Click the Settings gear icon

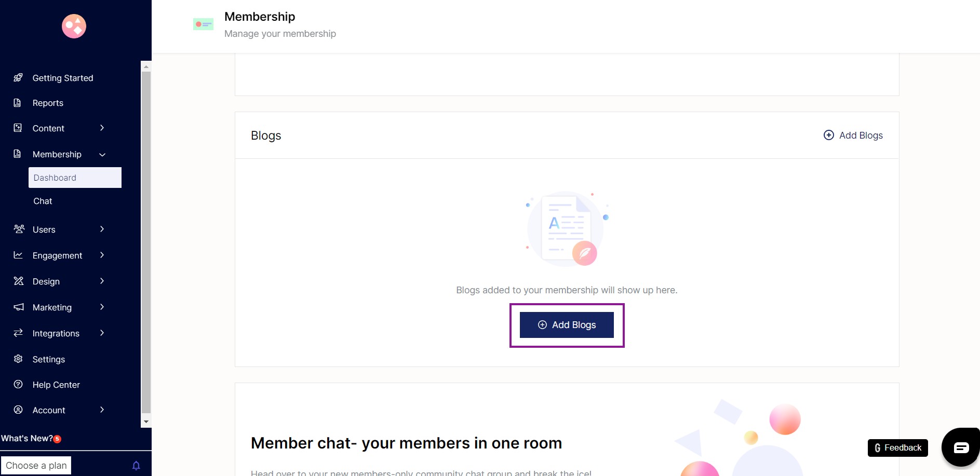(x=18, y=359)
